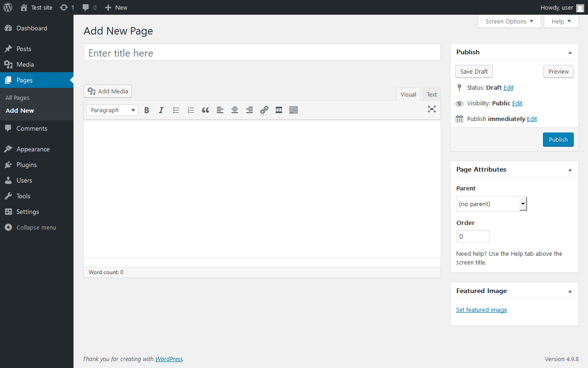
Task: Open the Parent page dropdown
Action: coord(492,204)
